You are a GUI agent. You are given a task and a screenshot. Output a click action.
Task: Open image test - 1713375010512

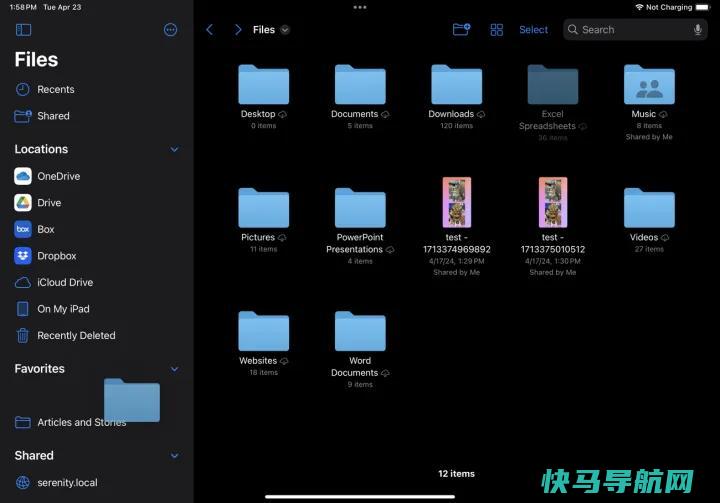pos(553,202)
